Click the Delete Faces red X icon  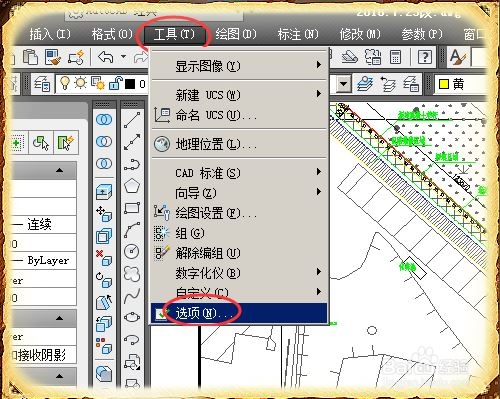click(104, 258)
